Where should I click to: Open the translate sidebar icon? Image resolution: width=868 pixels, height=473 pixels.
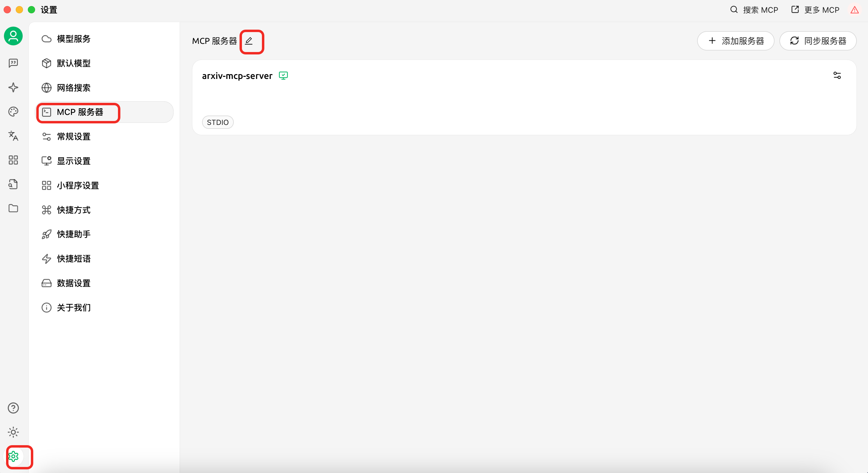(x=13, y=136)
